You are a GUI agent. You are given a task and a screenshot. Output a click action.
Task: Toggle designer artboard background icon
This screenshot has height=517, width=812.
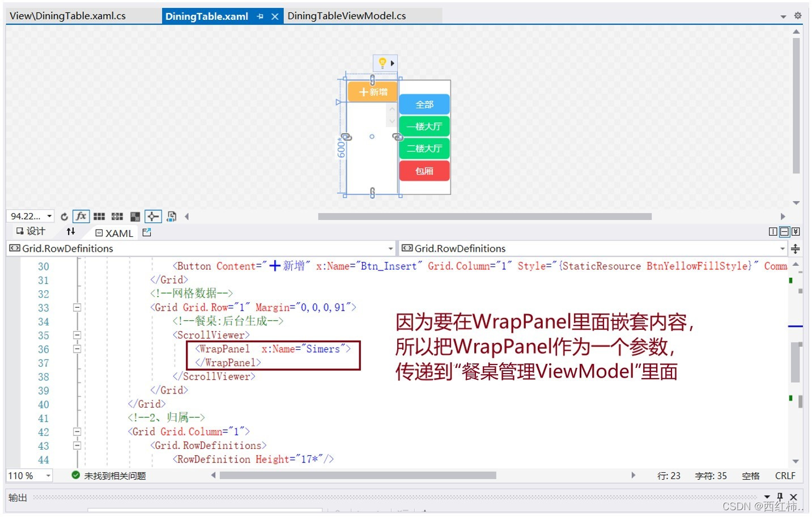(x=135, y=217)
